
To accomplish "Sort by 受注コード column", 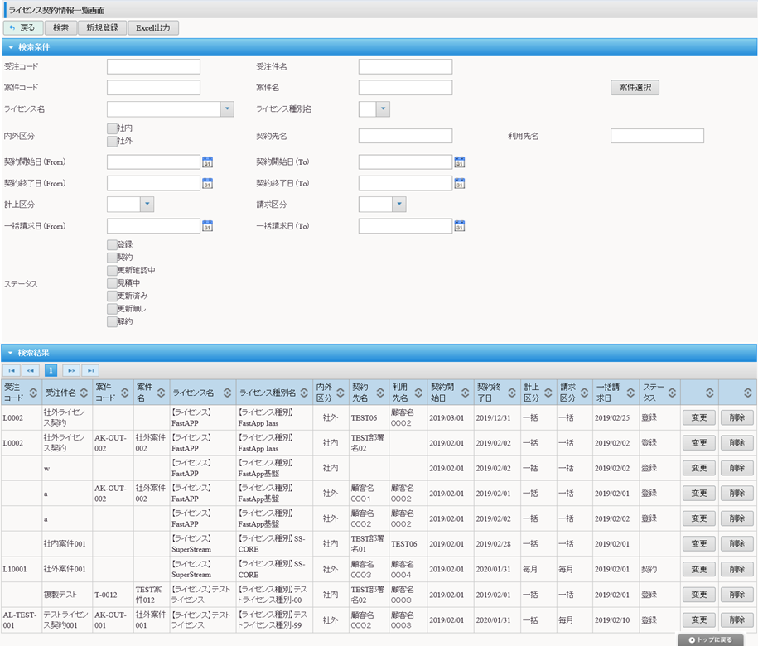I will pyautogui.click(x=33, y=393).
